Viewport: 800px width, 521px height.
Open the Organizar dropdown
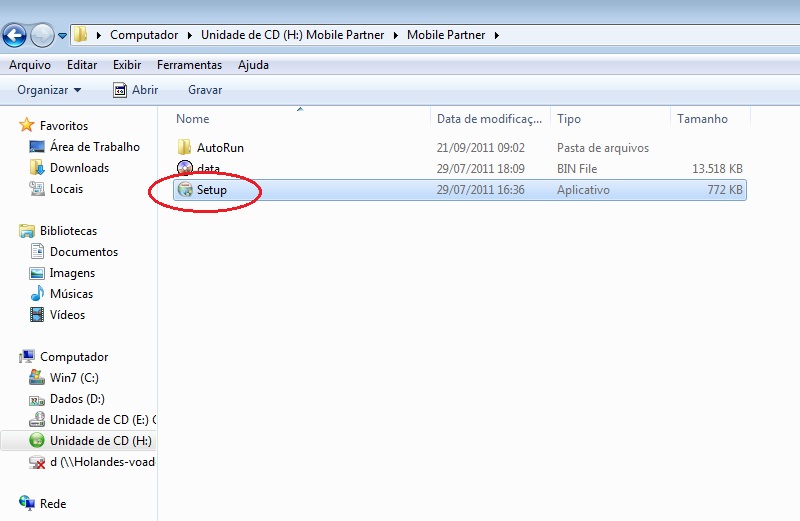pyautogui.click(x=49, y=90)
